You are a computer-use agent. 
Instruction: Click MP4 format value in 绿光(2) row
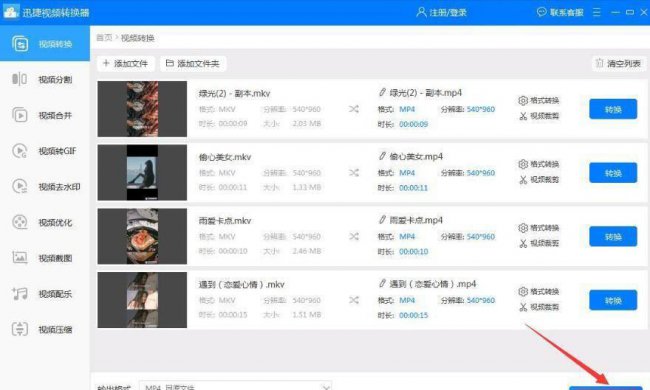pos(407,109)
